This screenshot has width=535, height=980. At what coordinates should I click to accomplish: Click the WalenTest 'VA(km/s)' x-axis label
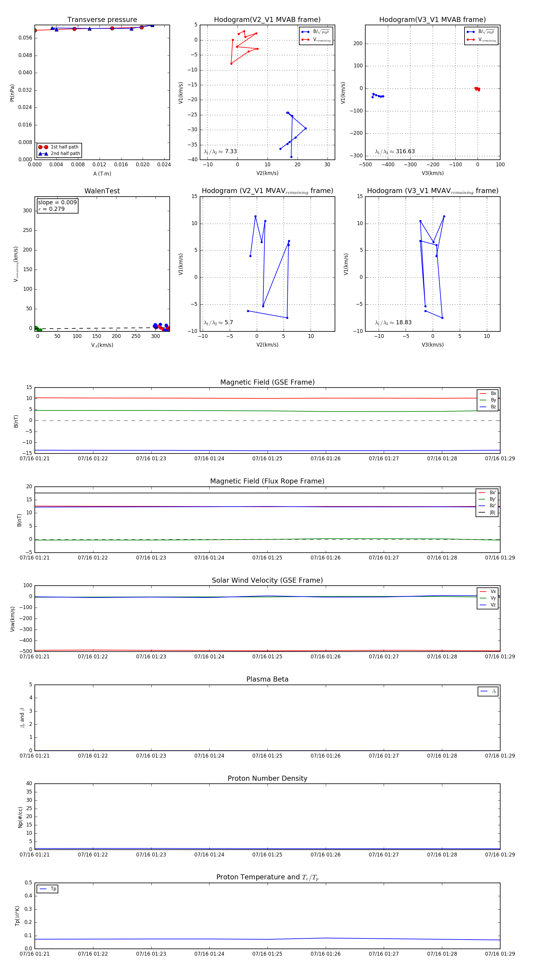click(x=102, y=345)
